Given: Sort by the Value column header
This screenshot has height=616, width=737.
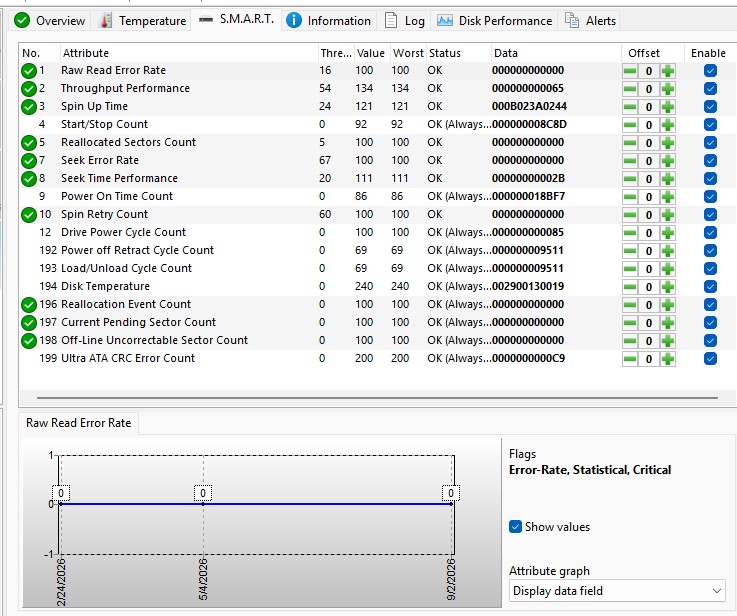Looking at the screenshot, I should point(370,53).
